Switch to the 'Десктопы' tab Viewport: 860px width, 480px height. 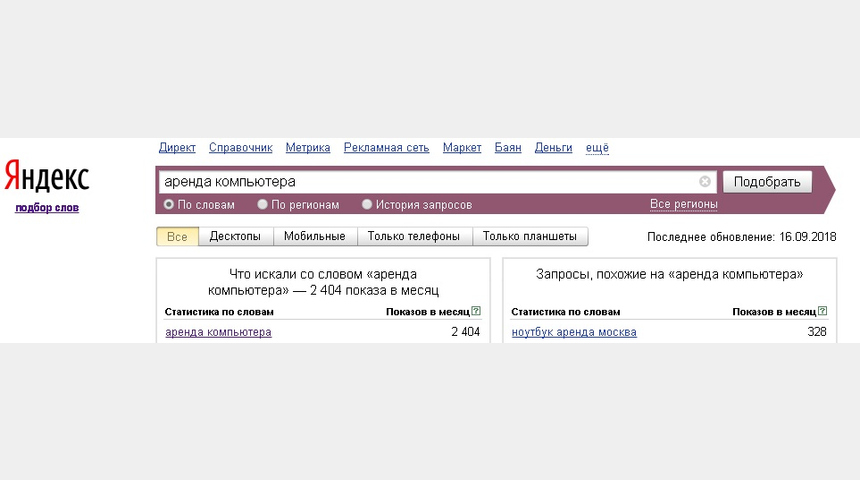point(235,236)
